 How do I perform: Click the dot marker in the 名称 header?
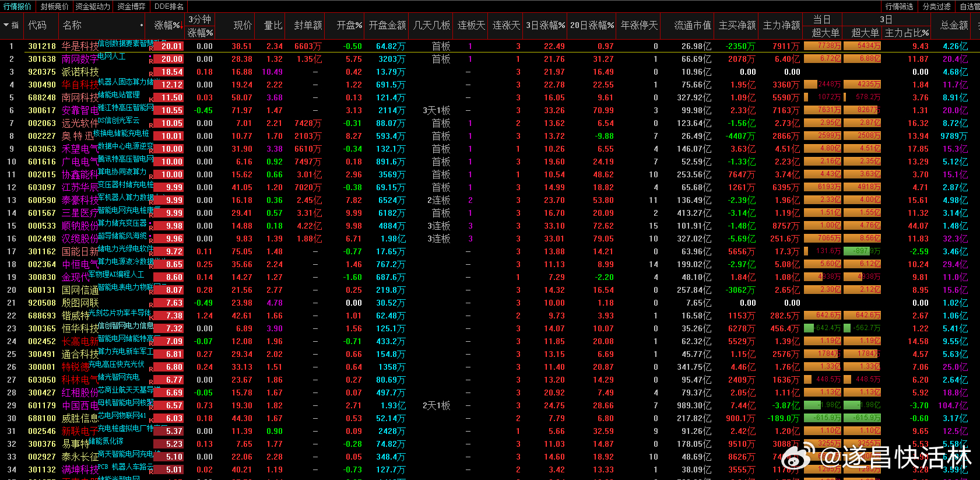142,26
